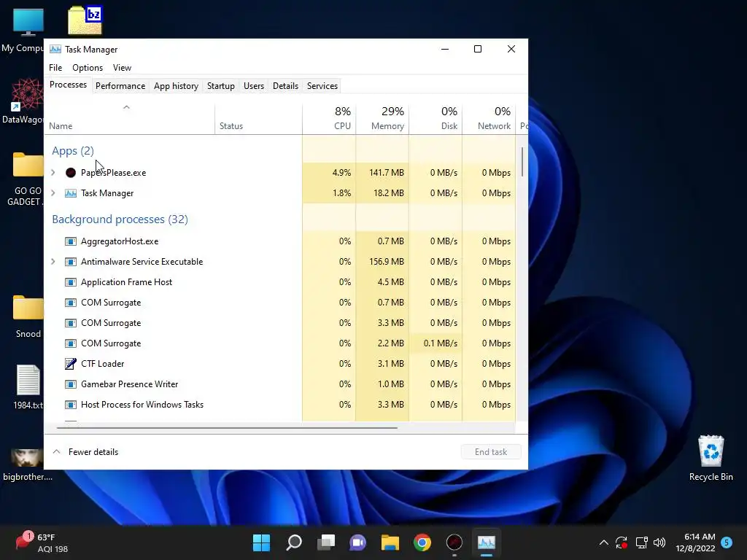This screenshot has width=747, height=560.
Task: Open the My Computer desktop icon
Action: click(28, 22)
